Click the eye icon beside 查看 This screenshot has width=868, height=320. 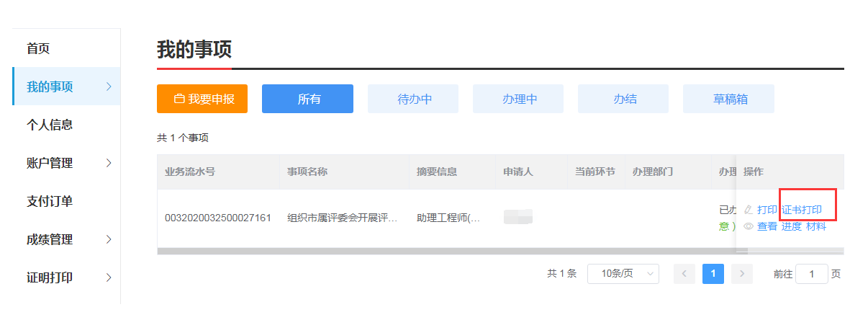[x=749, y=226]
